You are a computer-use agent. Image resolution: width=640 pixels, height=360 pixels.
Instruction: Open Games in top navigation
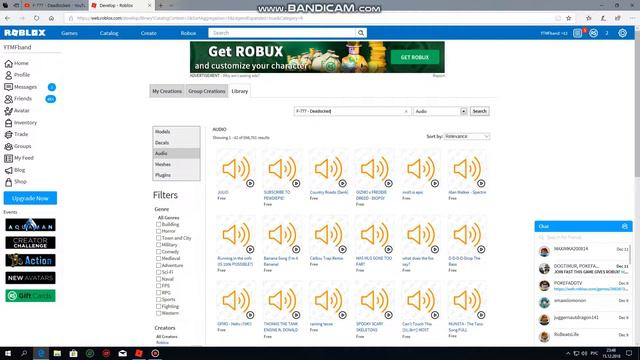pyautogui.click(x=69, y=33)
